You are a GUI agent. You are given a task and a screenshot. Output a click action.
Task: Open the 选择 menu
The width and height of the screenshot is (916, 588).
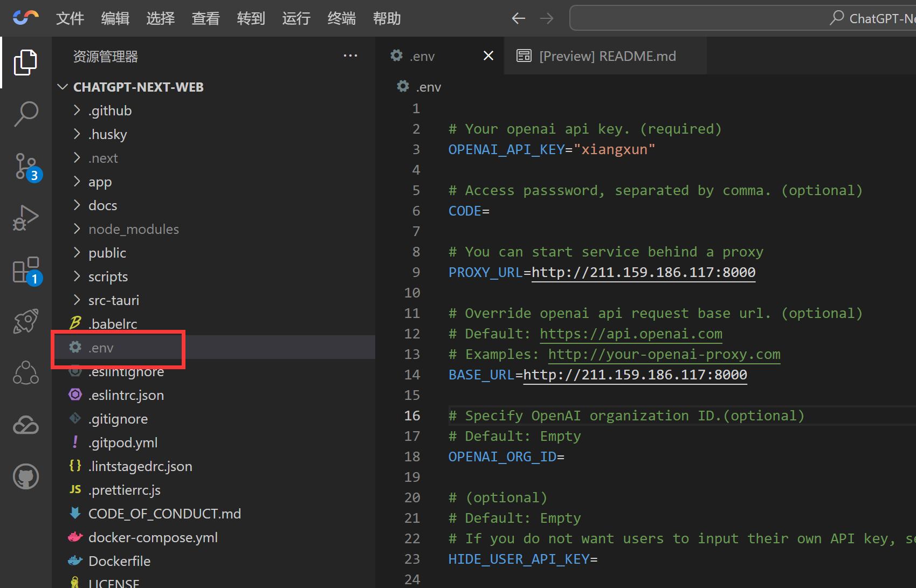coord(161,18)
